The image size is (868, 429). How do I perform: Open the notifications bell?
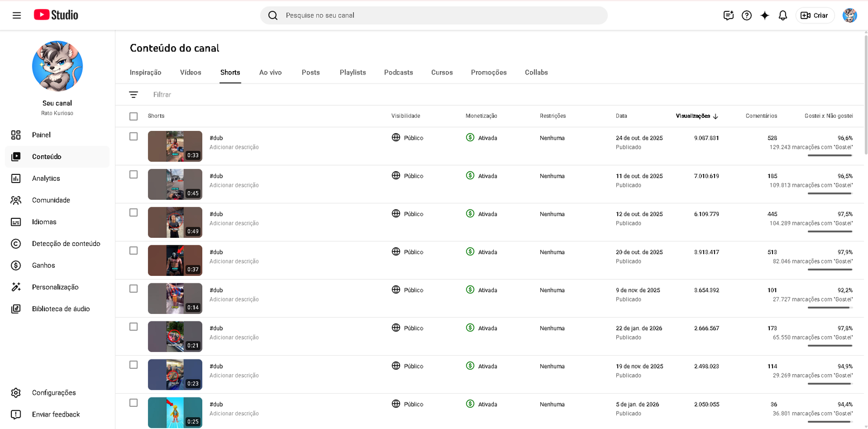[782, 15]
